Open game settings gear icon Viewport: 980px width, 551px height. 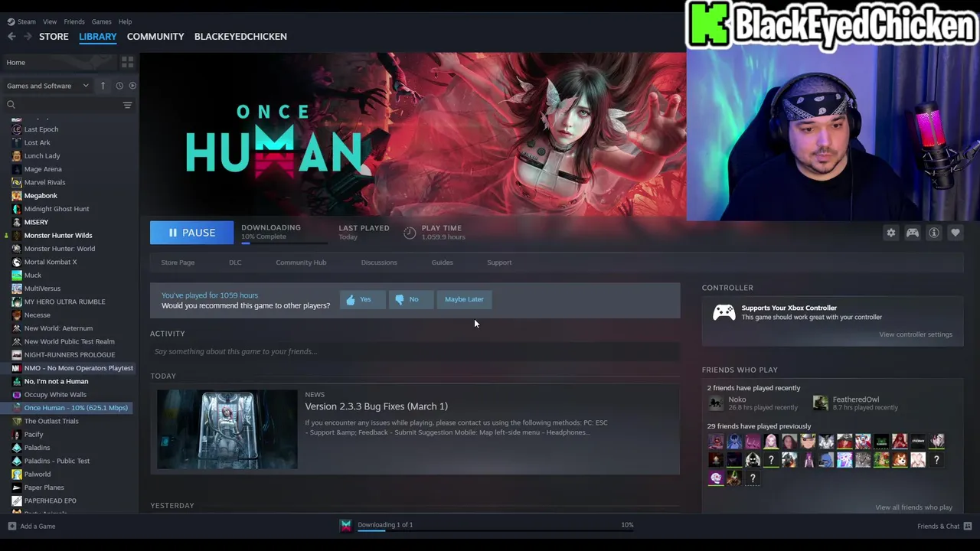pyautogui.click(x=890, y=233)
